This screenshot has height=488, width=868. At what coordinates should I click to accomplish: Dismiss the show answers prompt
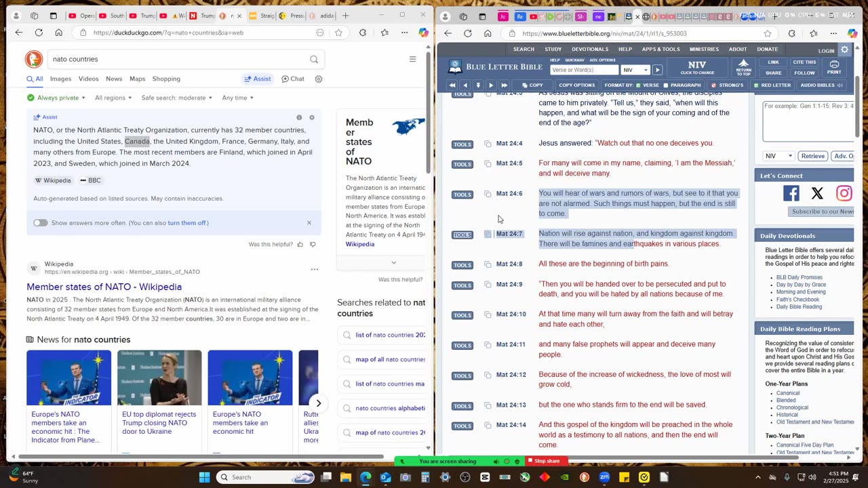pyautogui.click(x=309, y=223)
